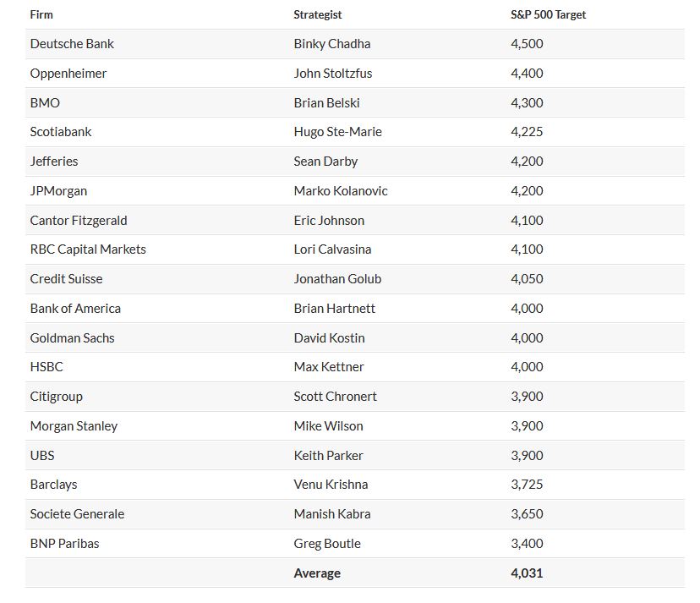
Task: Click David Kostin's name
Action: [x=329, y=338]
